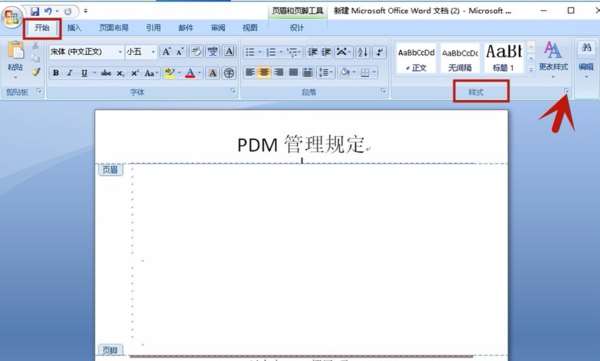Click the sort icon in paragraph group
Image resolution: width=600 pixels, height=361 pixels.
(x=363, y=52)
